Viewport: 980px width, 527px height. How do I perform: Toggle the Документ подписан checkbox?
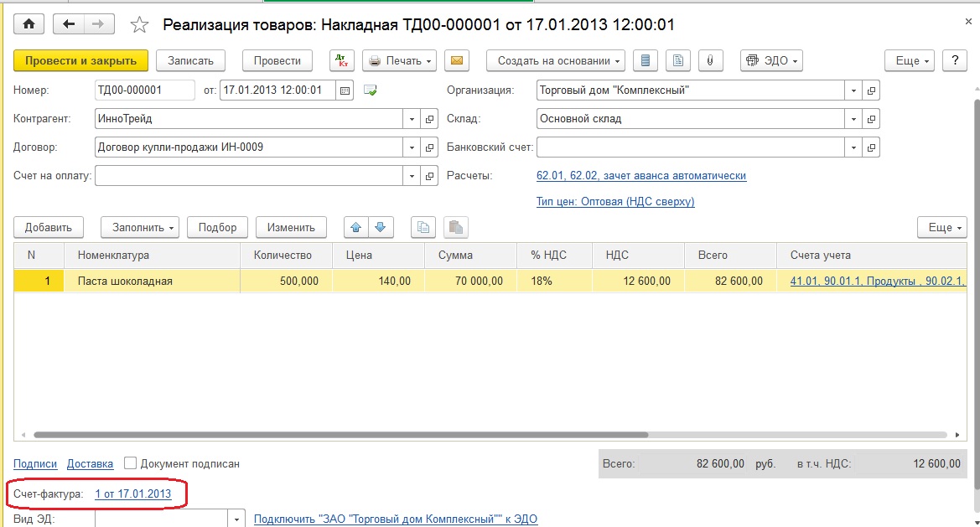tap(130, 463)
